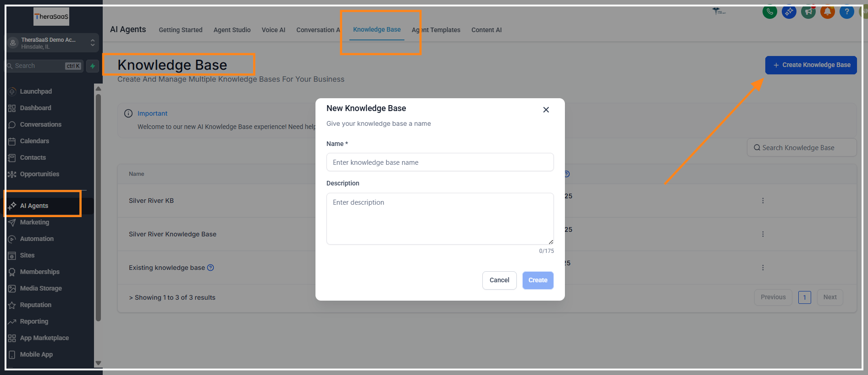Viewport: 868px width, 375px height.
Task: Switch to the Voice AI tab
Action: point(273,30)
